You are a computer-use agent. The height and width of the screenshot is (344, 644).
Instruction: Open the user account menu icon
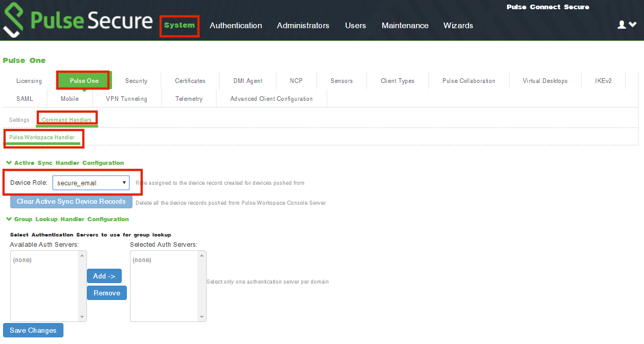(x=626, y=25)
